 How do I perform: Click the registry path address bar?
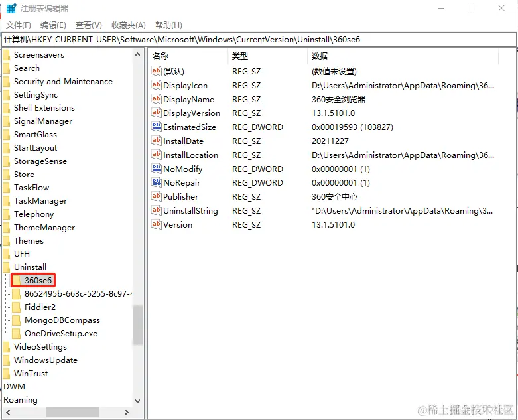(x=259, y=40)
